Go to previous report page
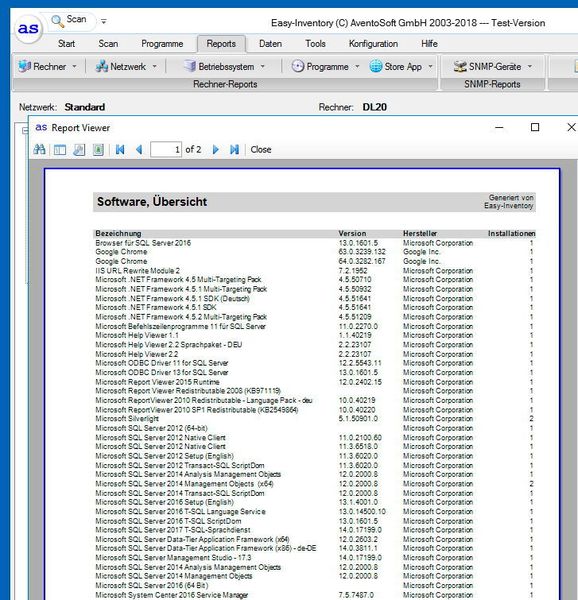This screenshot has height=600, width=578. [x=139, y=150]
